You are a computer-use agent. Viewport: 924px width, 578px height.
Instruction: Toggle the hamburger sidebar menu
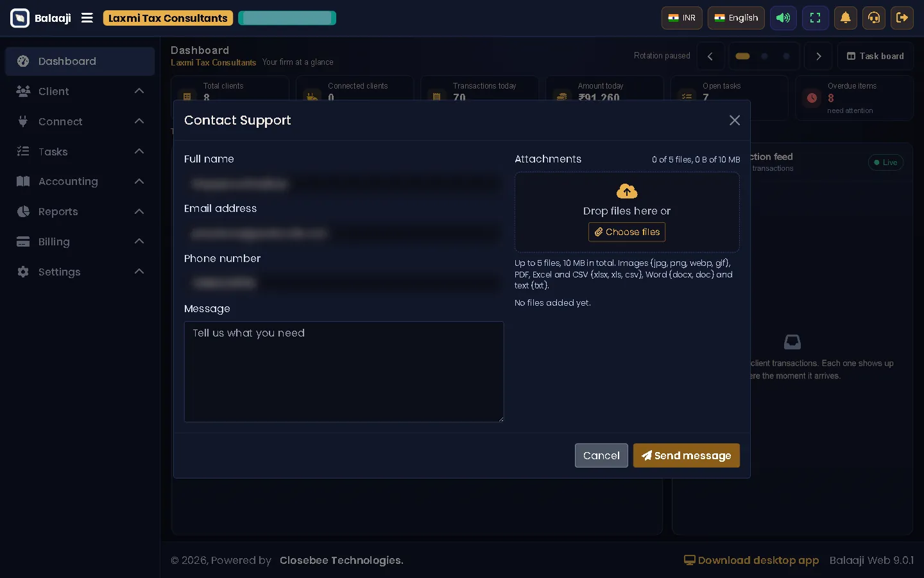tap(87, 18)
